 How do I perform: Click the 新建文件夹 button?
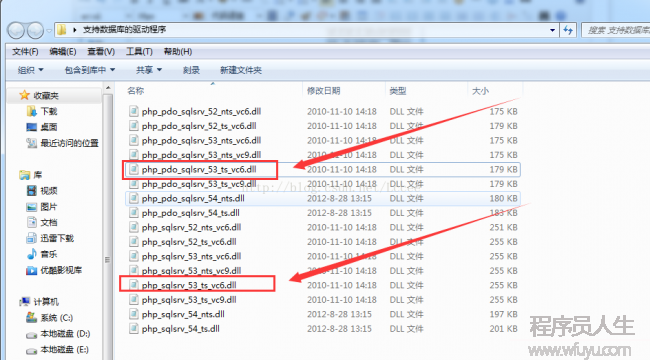[x=240, y=70]
